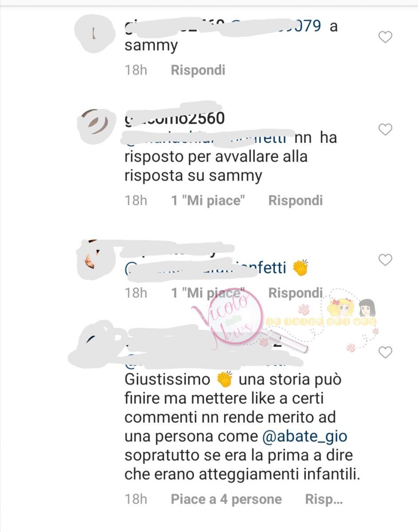View who liked giacomo2560's comment
Viewport: 418px width, 532px height.
point(209,200)
